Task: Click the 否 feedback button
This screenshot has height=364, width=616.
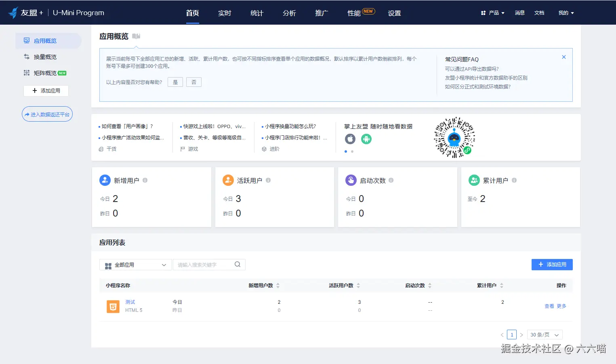Action: click(194, 82)
